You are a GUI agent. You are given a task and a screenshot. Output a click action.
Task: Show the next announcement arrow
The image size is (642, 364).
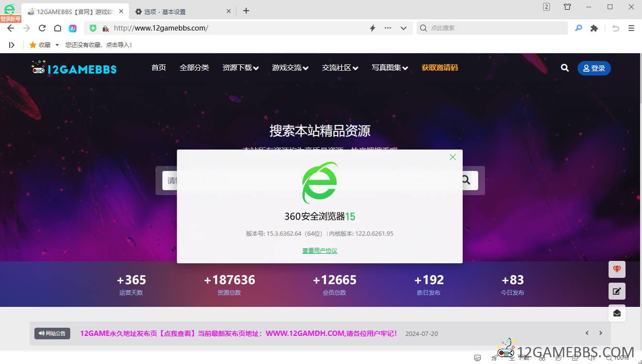[x=601, y=333]
